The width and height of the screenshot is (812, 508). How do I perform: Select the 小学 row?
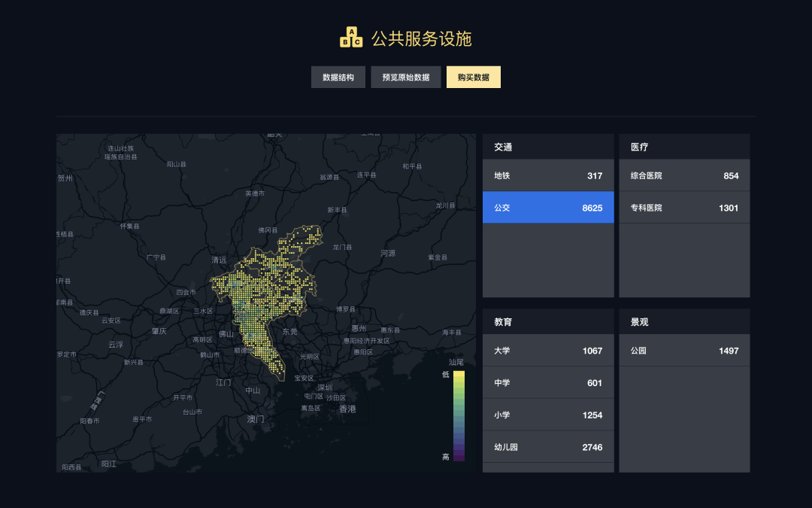548,415
